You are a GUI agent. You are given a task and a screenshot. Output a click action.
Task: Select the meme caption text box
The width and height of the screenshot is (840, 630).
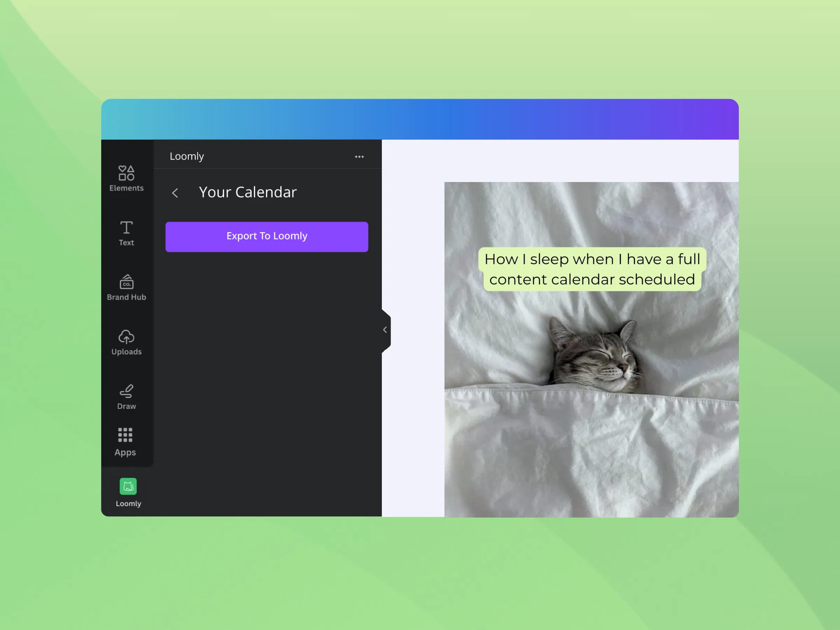592,269
